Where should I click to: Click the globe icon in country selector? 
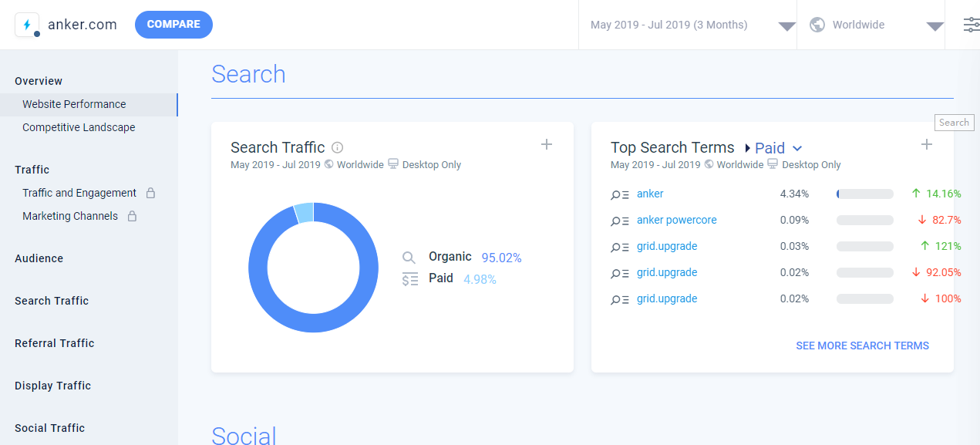click(817, 25)
